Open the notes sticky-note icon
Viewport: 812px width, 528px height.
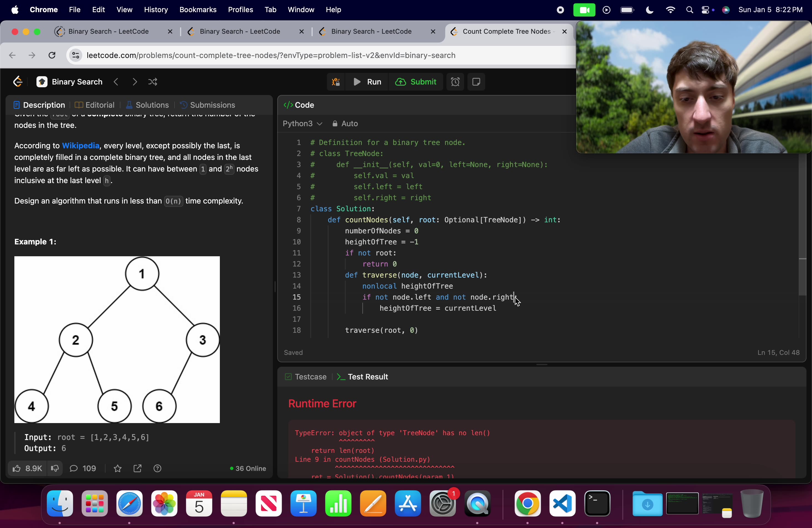coord(476,82)
